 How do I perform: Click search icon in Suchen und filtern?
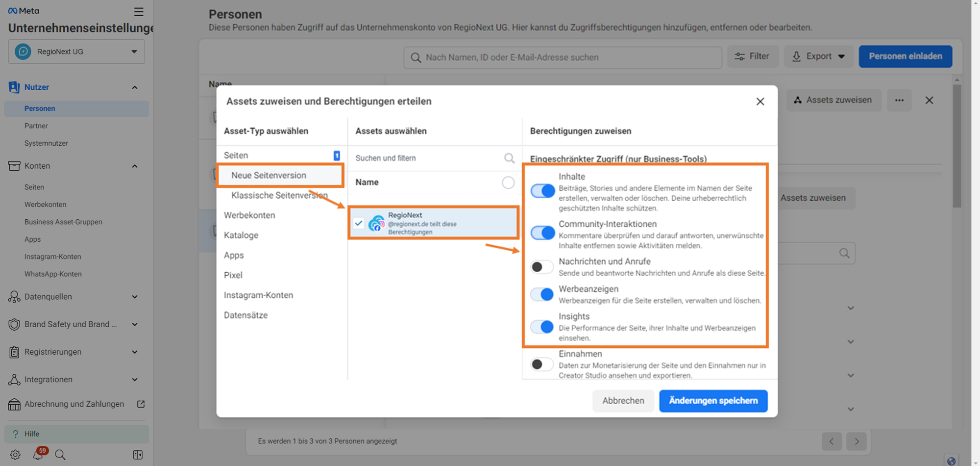[509, 158]
